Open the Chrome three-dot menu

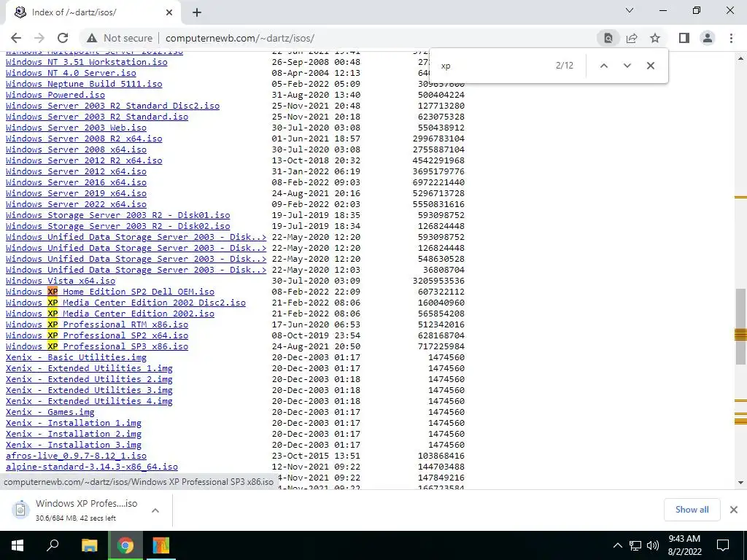[731, 38]
